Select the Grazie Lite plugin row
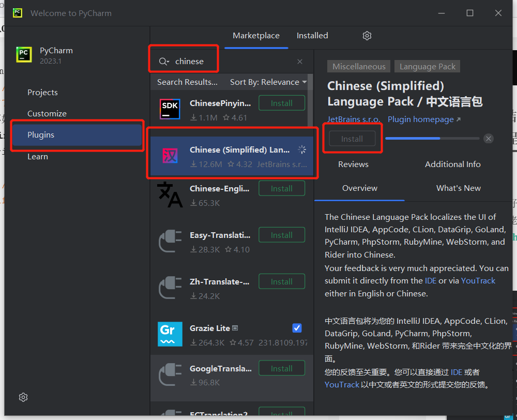Screen dimensions: 517x420 232,335
